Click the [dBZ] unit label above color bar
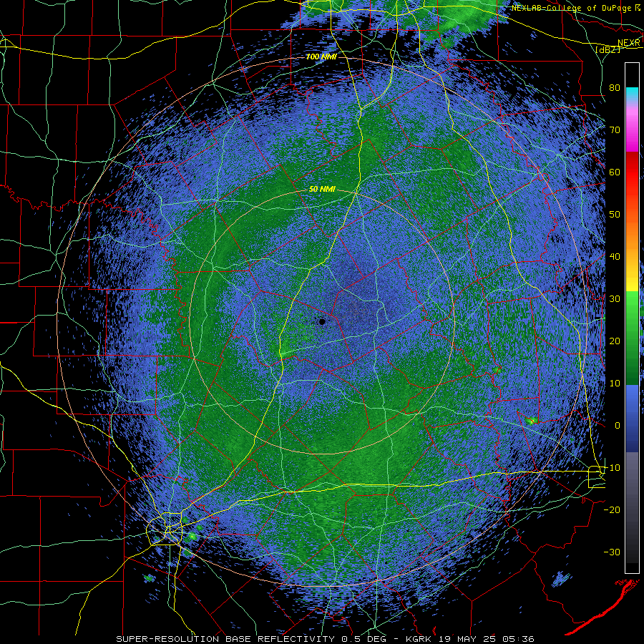Image resolution: width=644 pixels, height=644 pixels. [x=608, y=50]
